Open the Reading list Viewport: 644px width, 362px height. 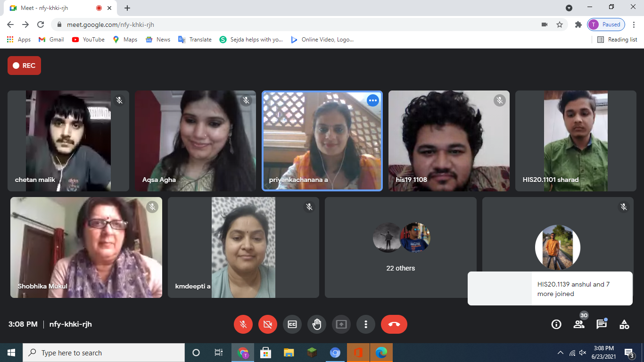click(x=617, y=40)
